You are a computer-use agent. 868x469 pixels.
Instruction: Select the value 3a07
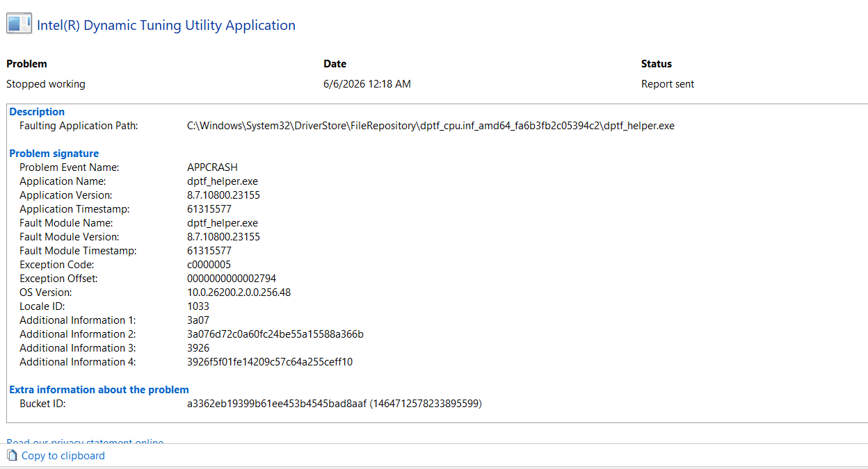(198, 320)
